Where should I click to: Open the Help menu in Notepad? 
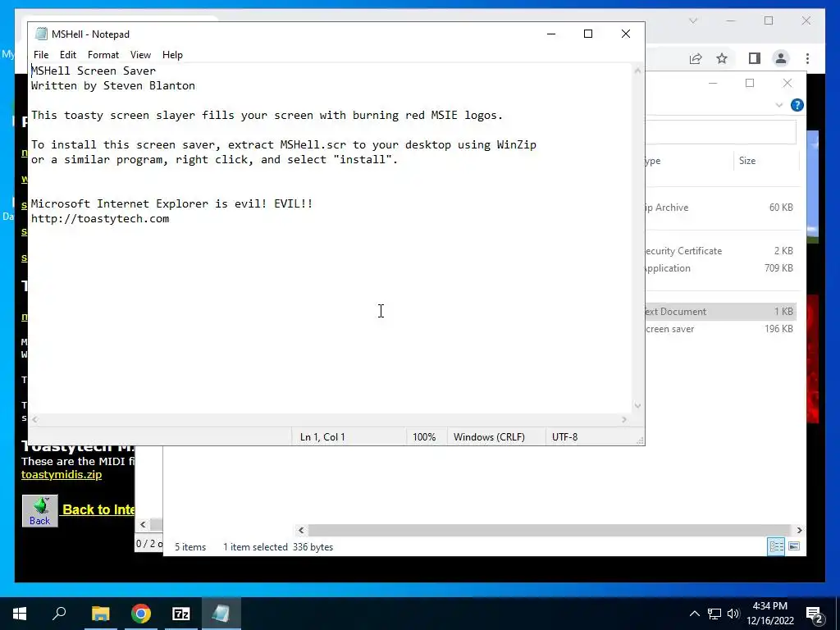(172, 55)
